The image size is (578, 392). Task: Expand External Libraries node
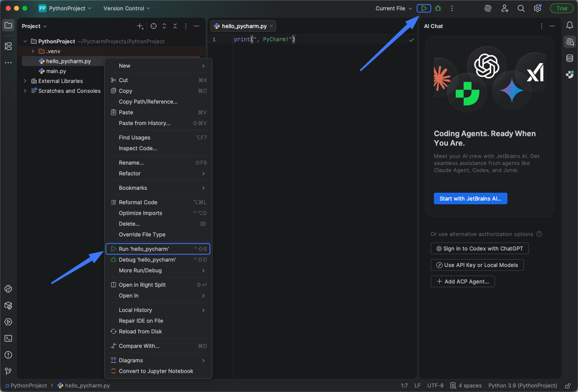click(x=25, y=81)
